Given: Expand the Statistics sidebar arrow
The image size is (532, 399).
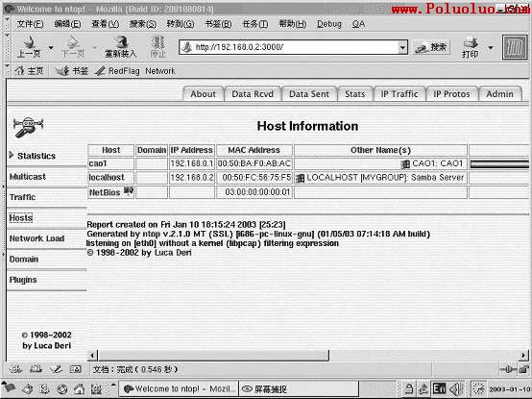Looking at the screenshot, I should tap(12, 155).
